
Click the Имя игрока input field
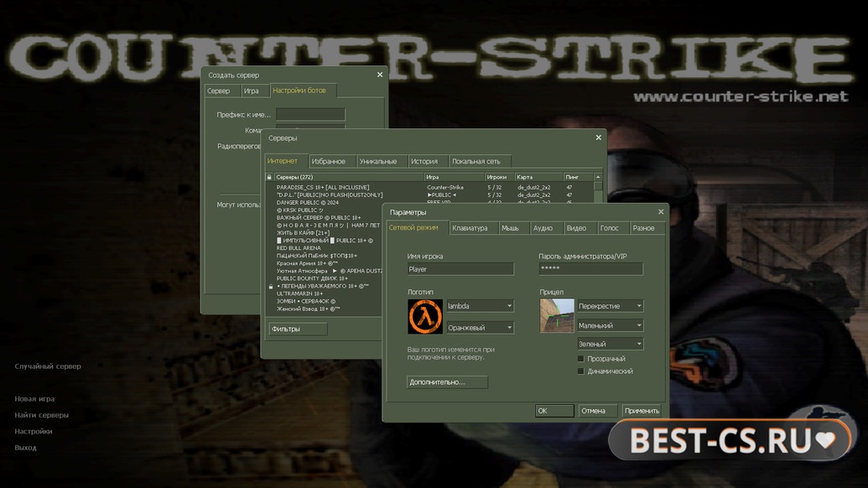pos(460,269)
